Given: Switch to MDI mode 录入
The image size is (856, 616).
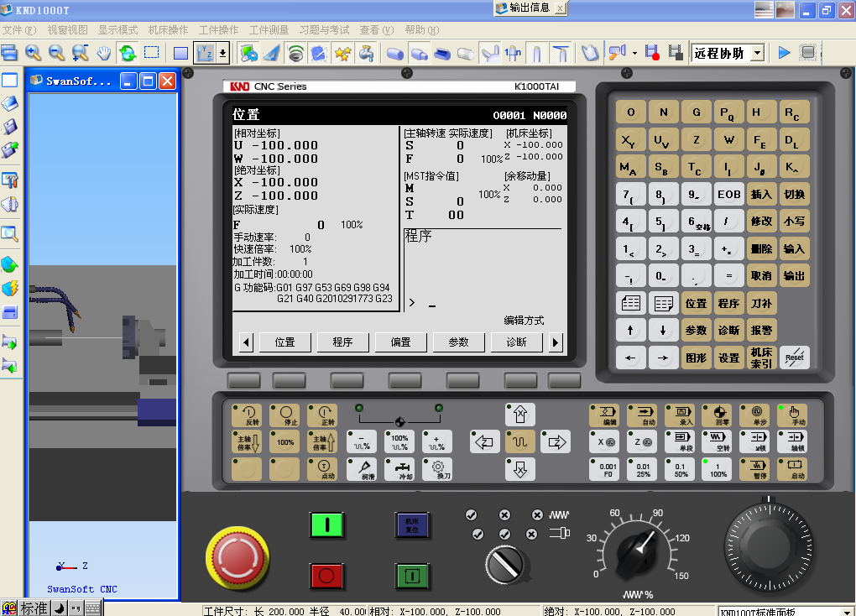Looking at the screenshot, I should [x=680, y=415].
